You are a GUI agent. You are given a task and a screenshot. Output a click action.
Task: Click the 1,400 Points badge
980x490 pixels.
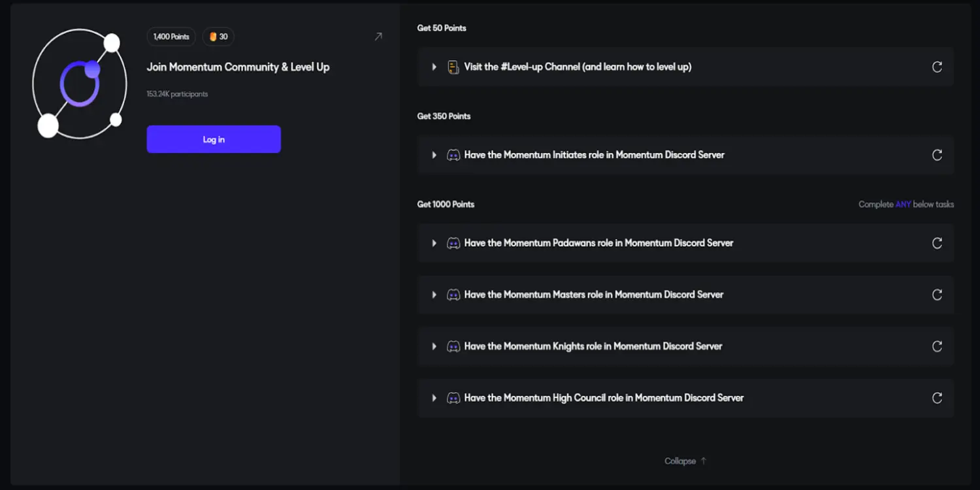(x=171, y=37)
